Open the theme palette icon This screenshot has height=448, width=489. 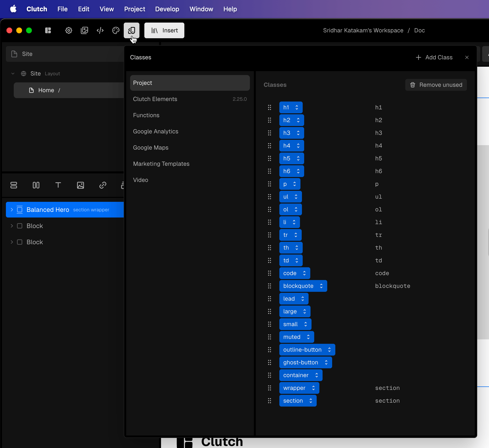[x=116, y=30]
